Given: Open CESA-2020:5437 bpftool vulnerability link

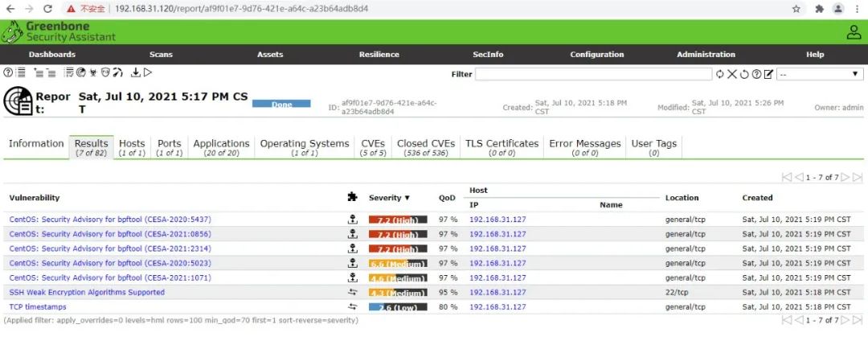Looking at the screenshot, I should click(110, 220).
